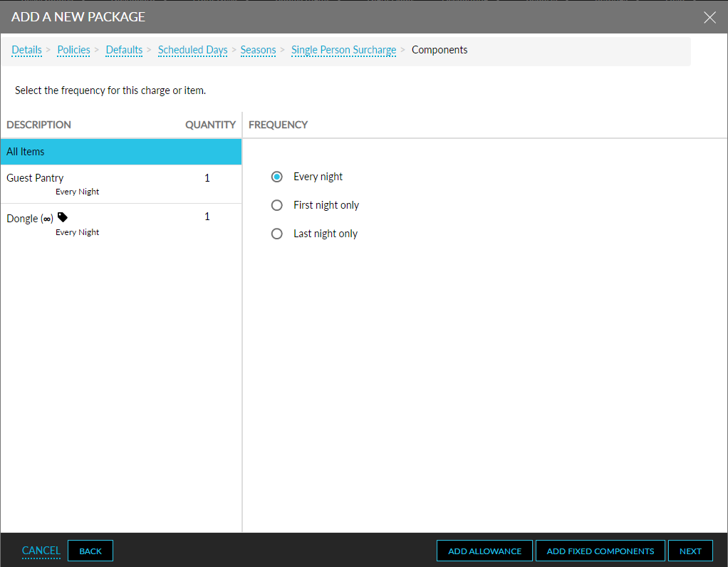Click the tag icon next to Dongle
This screenshot has height=567, width=728.
pyautogui.click(x=63, y=218)
